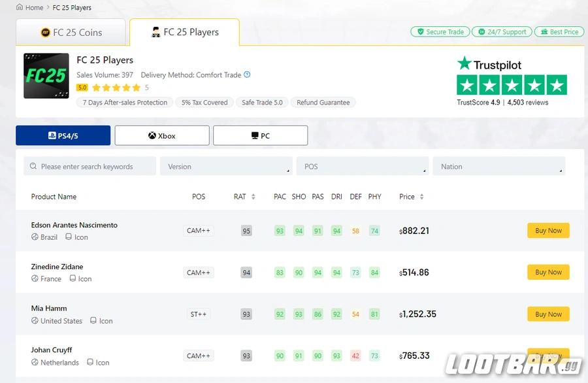Click the $882.21 price
This screenshot has width=588, height=383.
coord(414,231)
